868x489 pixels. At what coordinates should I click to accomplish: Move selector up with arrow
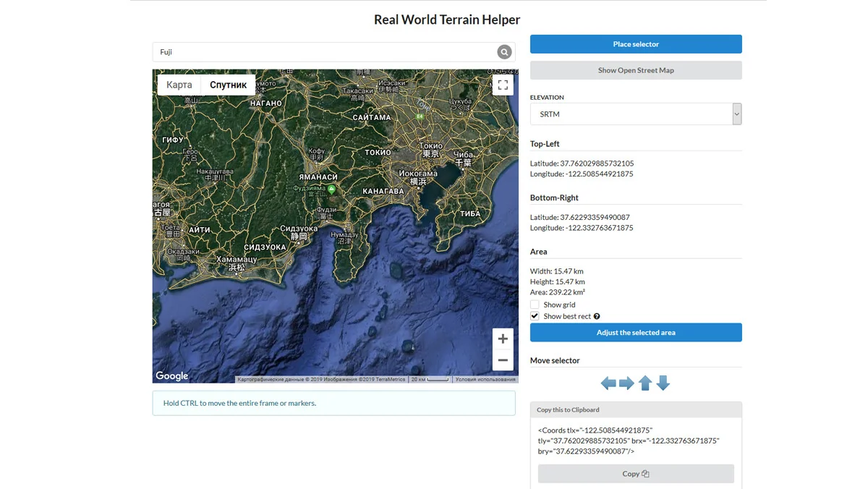[x=645, y=383]
